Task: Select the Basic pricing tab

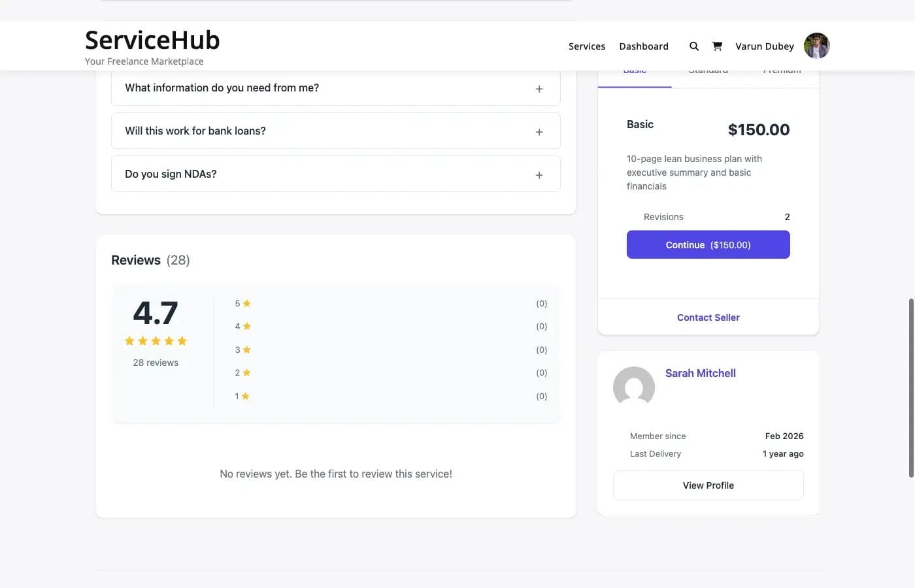Action: [634, 70]
